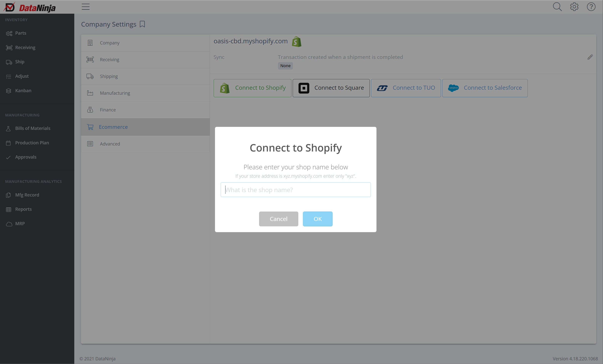Click the Connect to Square button
The width and height of the screenshot is (603, 364).
331,88
